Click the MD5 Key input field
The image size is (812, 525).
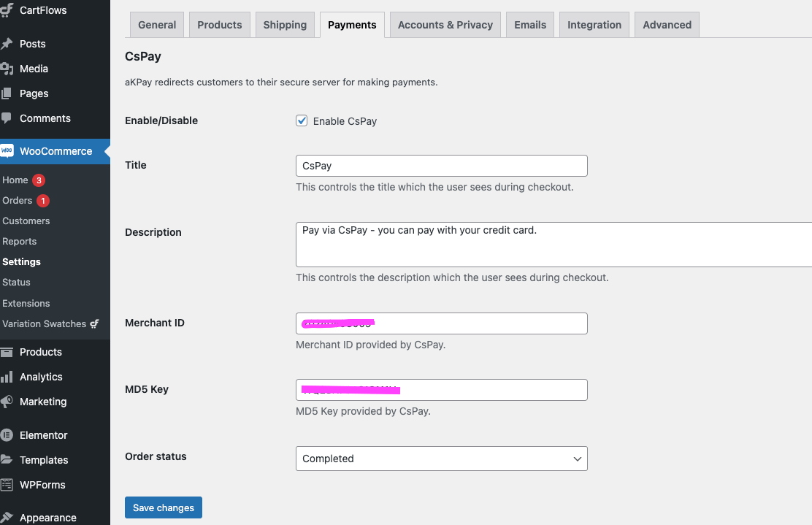click(x=442, y=390)
